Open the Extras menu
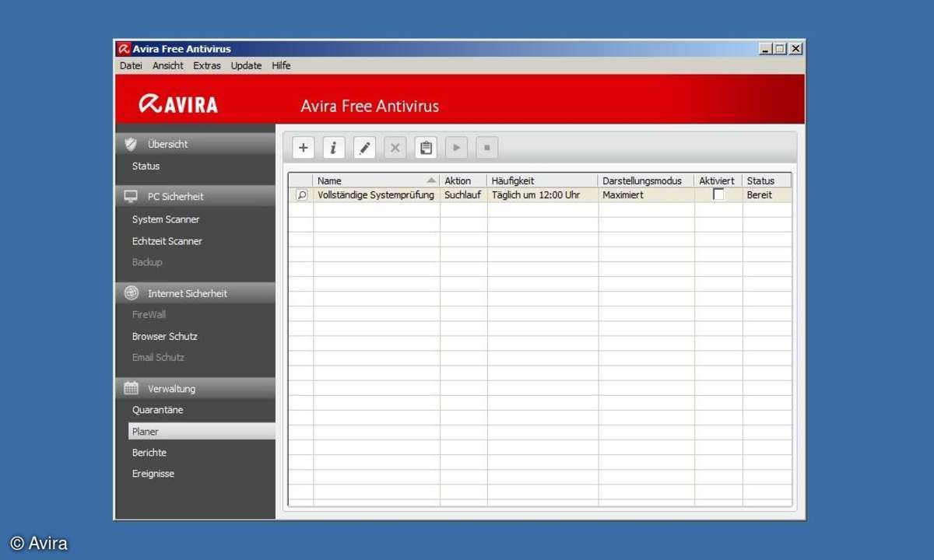This screenshot has width=934, height=560. [x=207, y=65]
